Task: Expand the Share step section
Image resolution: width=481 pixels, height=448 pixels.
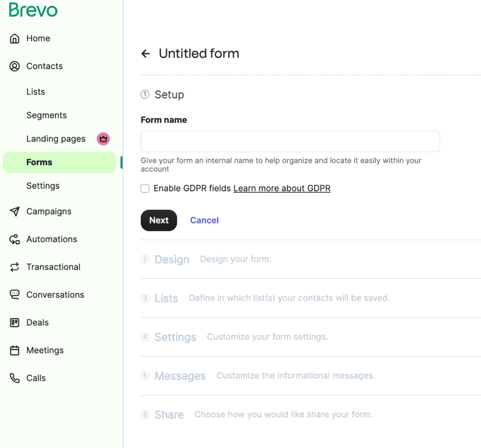Action: click(x=169, y=415)
